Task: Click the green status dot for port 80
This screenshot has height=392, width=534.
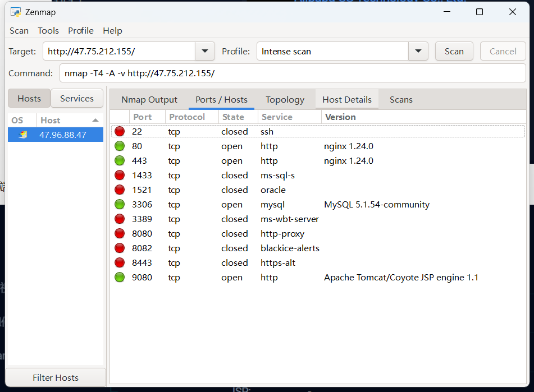Action: [120, 146]
